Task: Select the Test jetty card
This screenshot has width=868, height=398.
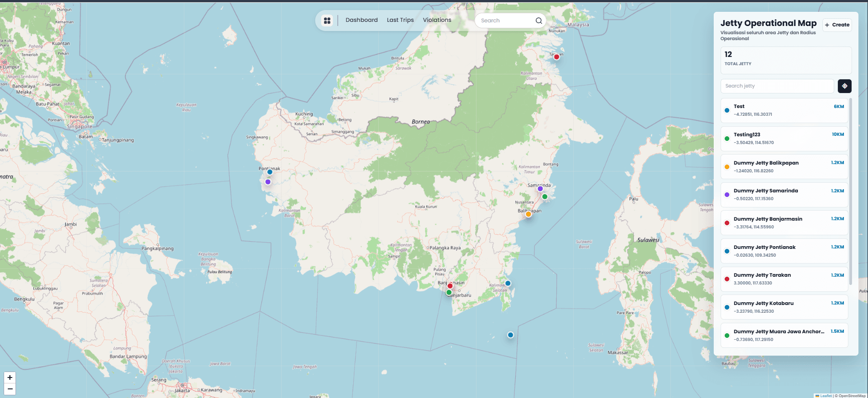Action: (x=784, y=110)
